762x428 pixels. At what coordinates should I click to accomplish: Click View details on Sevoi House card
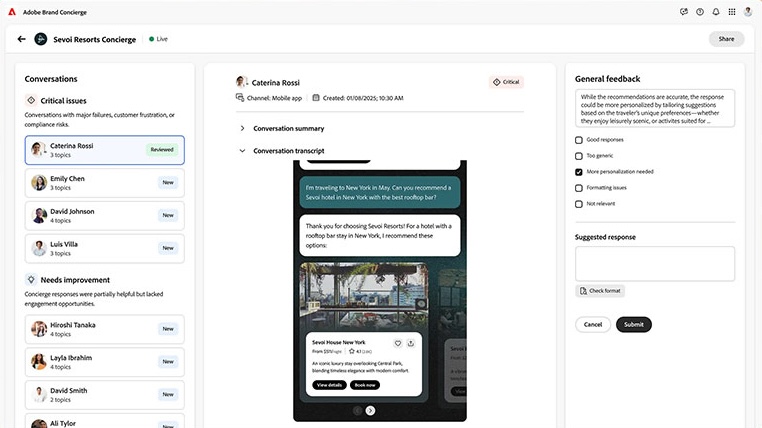coord(329,385)
